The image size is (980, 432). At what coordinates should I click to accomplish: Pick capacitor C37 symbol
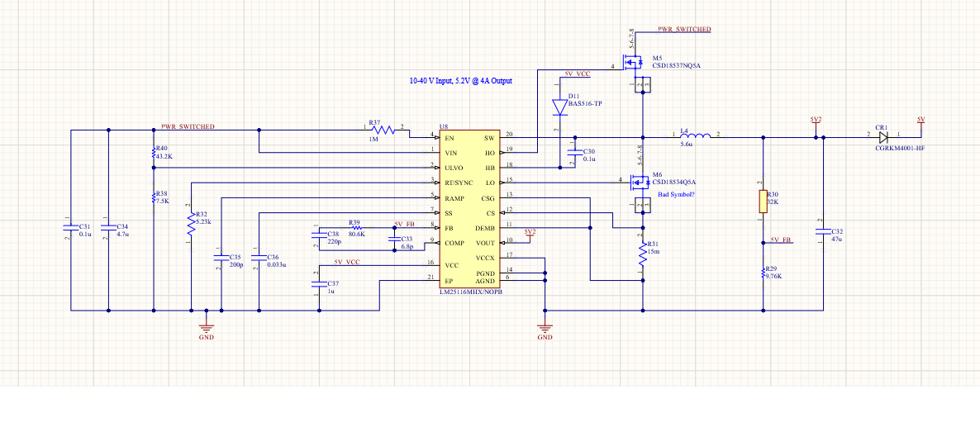pos(319,284)
